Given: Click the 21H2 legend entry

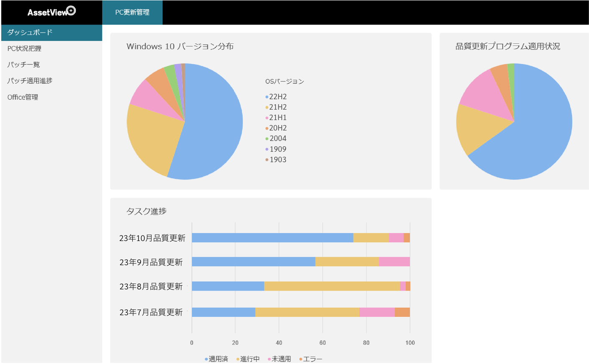Looking at the screenshot, I should coord(276,107).
